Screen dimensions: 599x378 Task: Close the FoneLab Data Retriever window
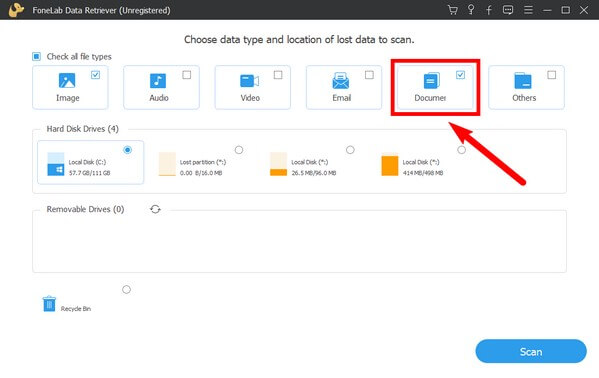(584, 10)
